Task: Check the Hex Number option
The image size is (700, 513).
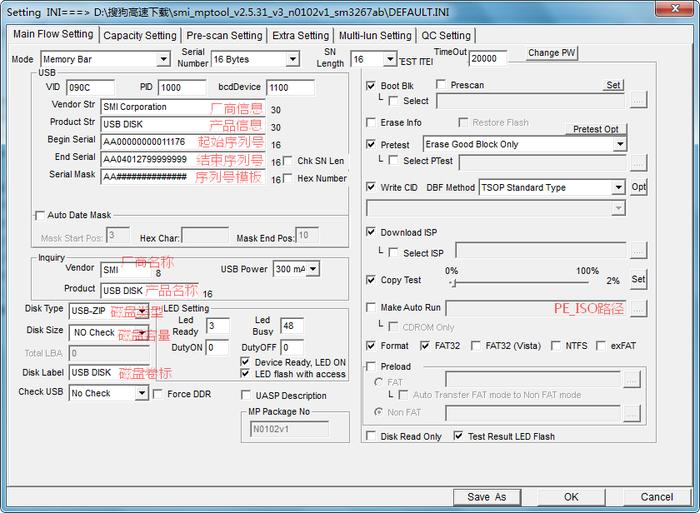Action: (288, 178)
